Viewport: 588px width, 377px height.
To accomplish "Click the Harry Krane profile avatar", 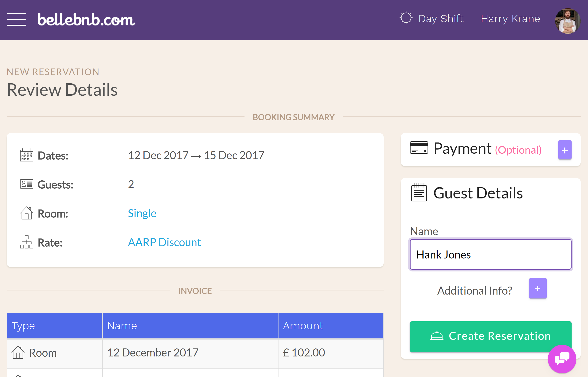I will [x=567, y=19].
